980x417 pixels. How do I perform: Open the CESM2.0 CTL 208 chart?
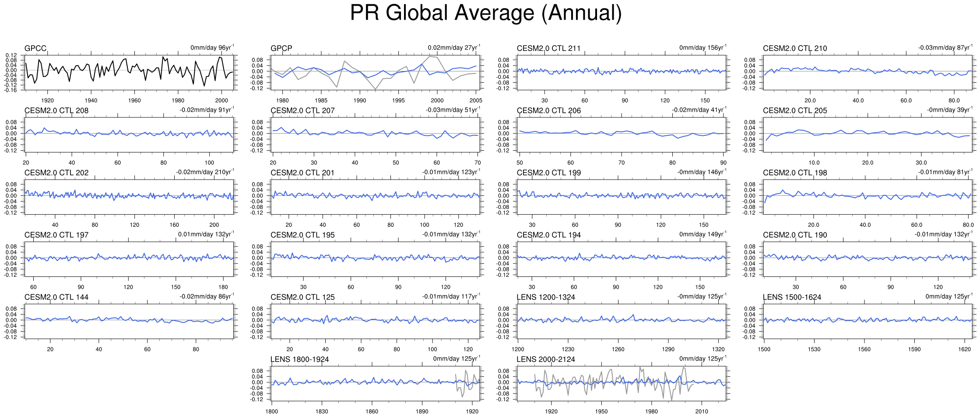pos(130,135)
